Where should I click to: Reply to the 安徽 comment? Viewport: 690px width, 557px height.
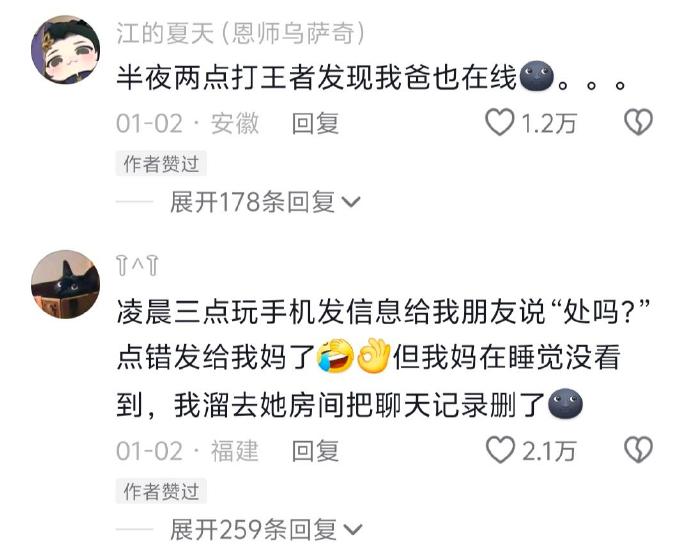coord(315,123)
